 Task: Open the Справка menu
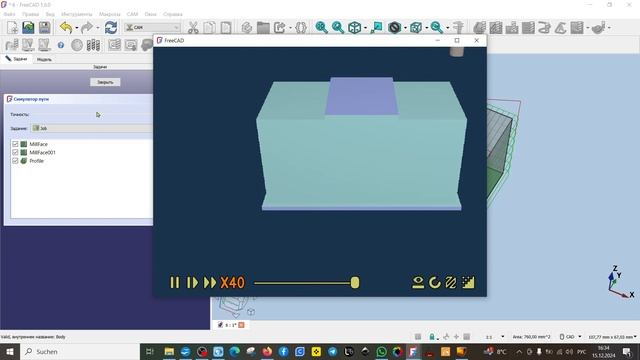coord(173,14)
